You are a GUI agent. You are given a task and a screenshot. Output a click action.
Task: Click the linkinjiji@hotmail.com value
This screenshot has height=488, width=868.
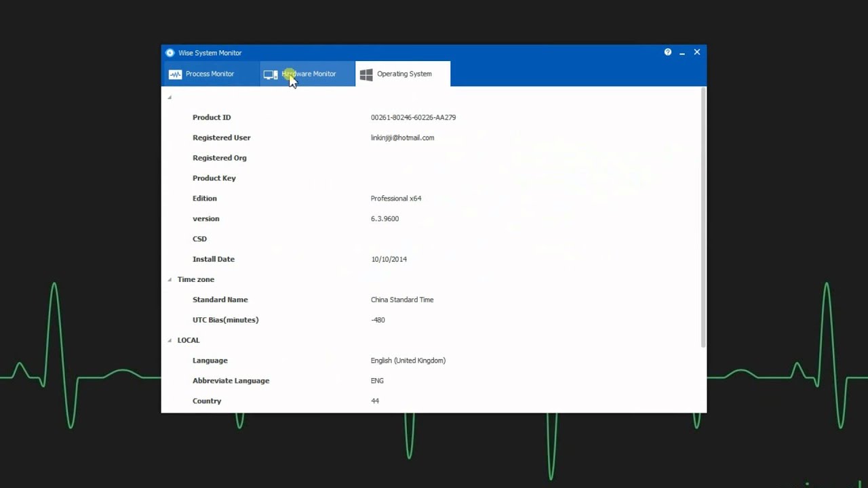click(x=402, y=138)
